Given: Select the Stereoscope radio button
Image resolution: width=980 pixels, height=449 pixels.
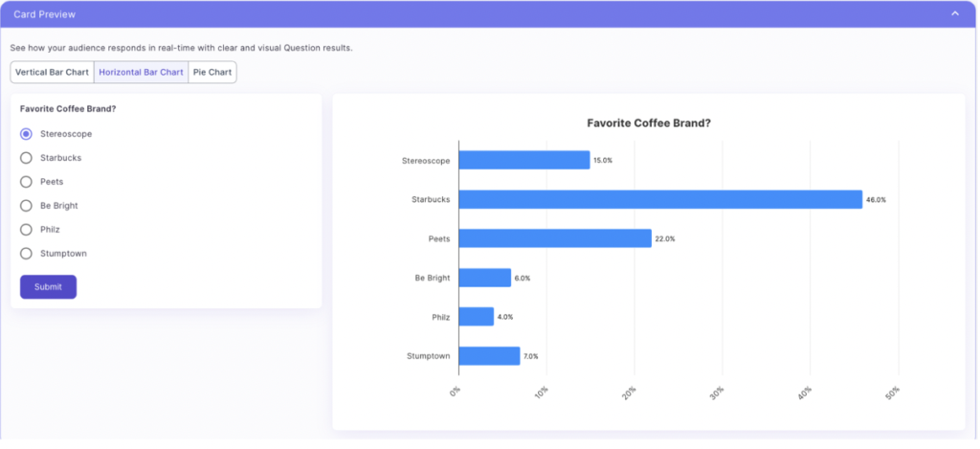Looking at the screenshot, I should (27, 134).
